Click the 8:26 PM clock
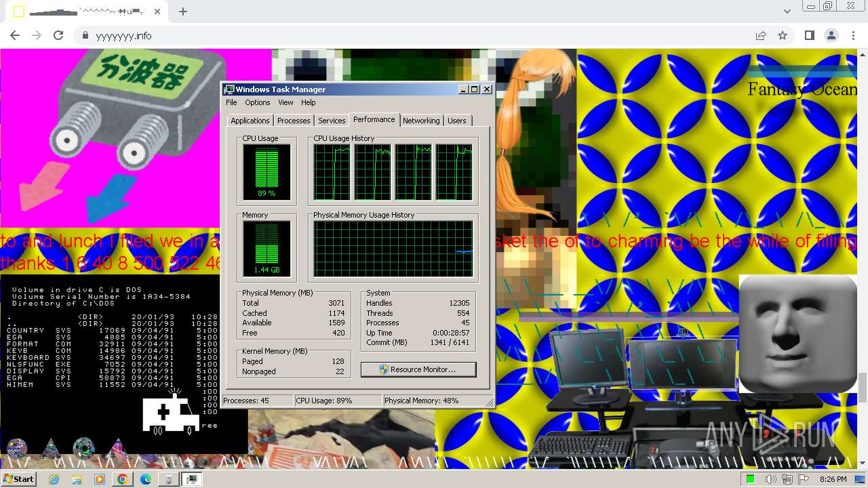 pyautogui.click(x=833, y=479)
